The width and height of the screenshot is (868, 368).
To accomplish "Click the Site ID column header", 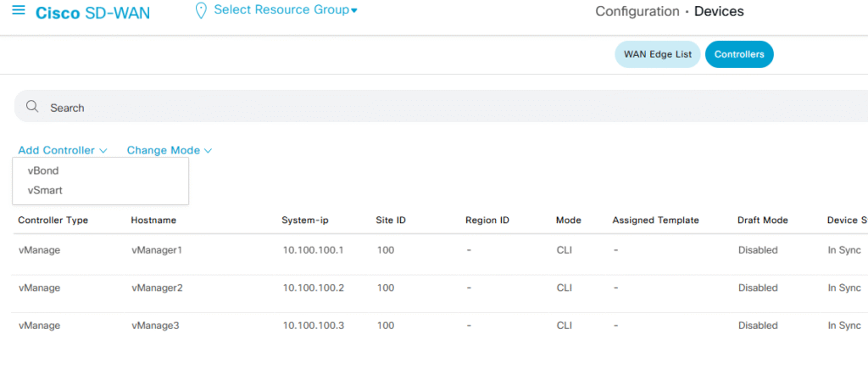I will coord(391,220).
